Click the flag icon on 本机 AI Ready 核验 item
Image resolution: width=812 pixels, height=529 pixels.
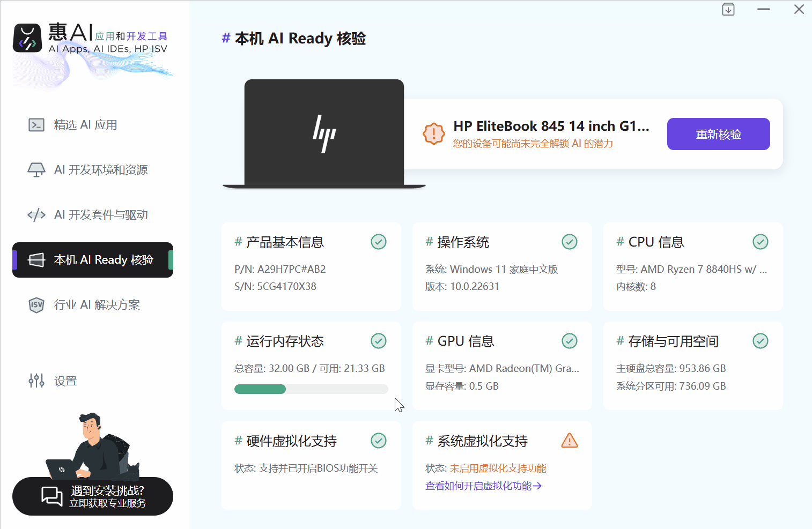point(36,260)
